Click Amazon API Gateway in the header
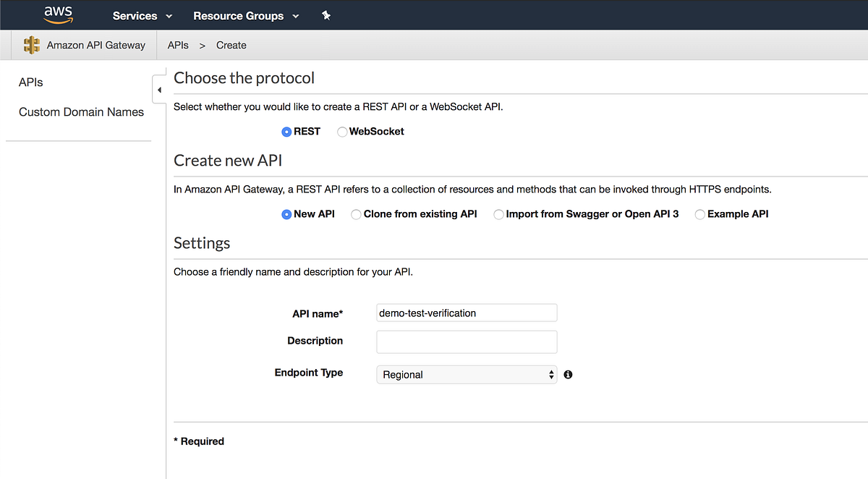This screenshot has height=479, width=868. tap(95, 45)
